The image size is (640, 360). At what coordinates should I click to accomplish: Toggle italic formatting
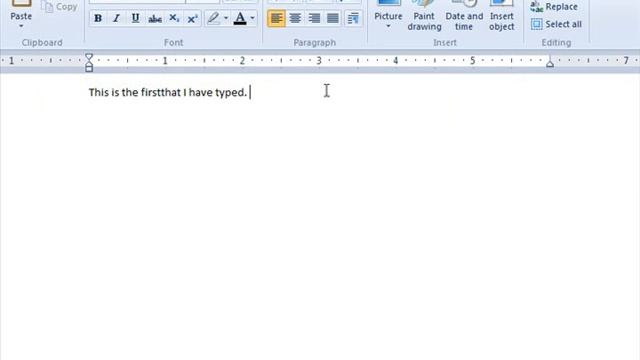pyautogui.click(x=116, y=18)
